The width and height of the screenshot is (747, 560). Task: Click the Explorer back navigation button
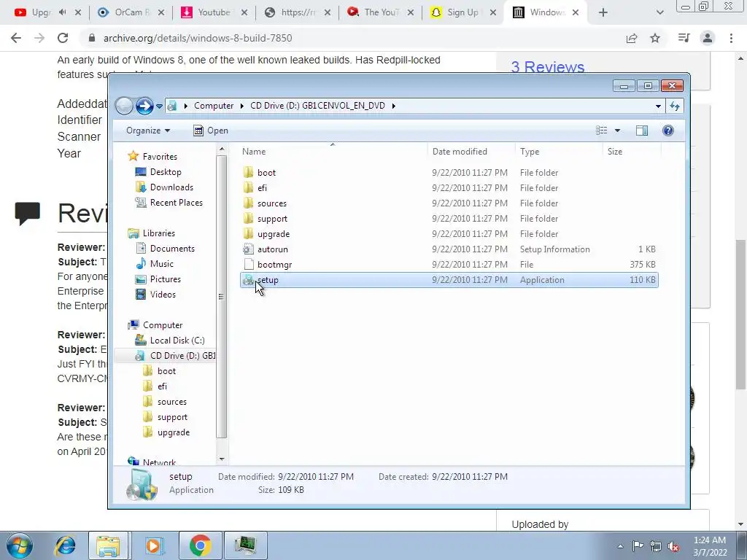point(124,106)
